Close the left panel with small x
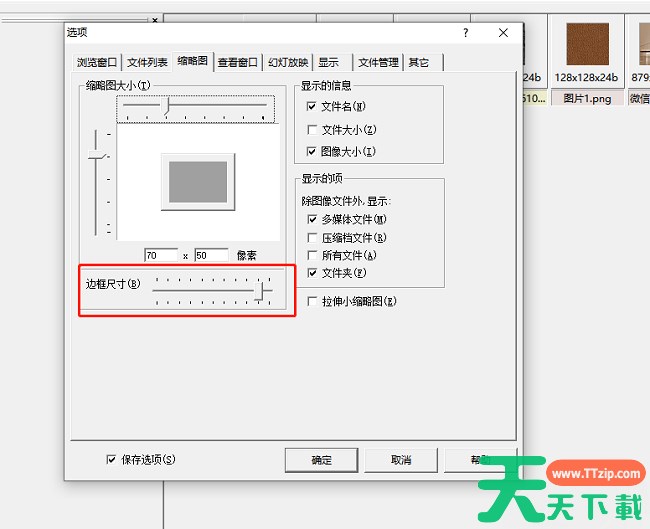650x529 pixels. point(155,20)
